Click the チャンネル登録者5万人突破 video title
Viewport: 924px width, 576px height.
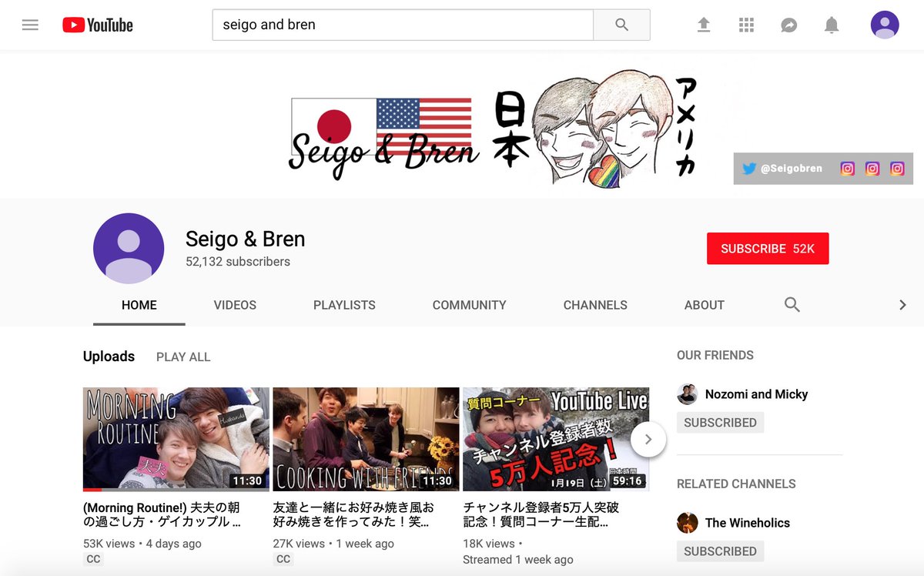pos(541,515)
